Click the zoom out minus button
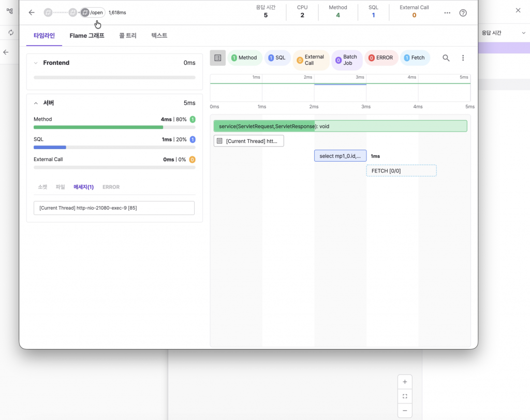Screen dimensions: 530x420 (405, 410)
